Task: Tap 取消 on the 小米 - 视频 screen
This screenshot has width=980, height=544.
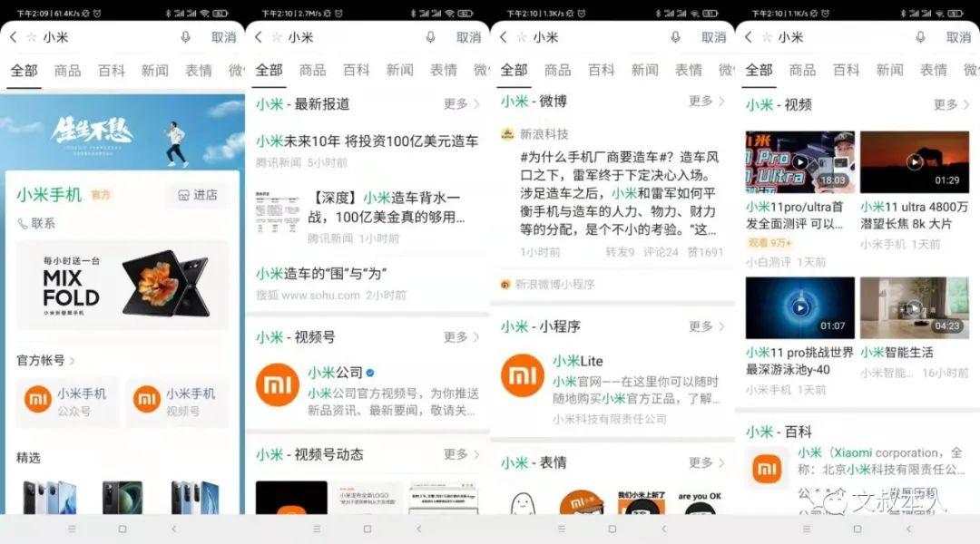Action: (x=959, y=37)
